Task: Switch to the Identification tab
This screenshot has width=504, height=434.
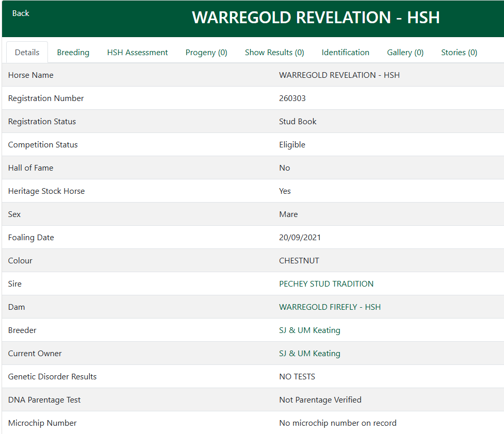Action: pos(345,53)
